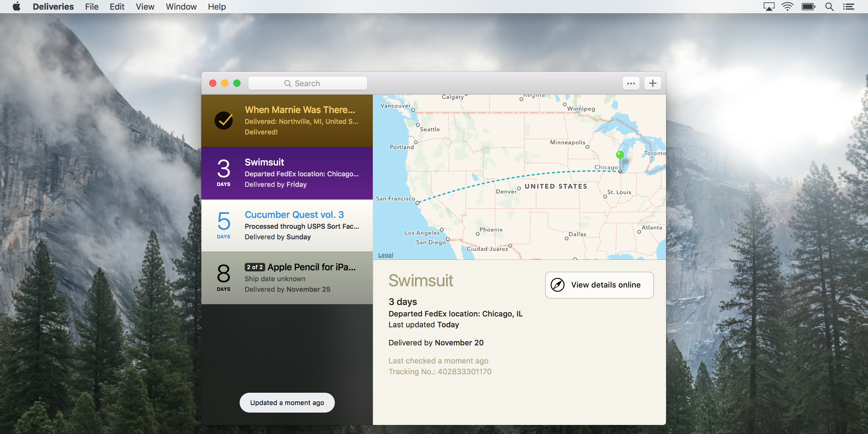The image size is (868, 434).
Task: Open the File menu
Action: [92, 6]
